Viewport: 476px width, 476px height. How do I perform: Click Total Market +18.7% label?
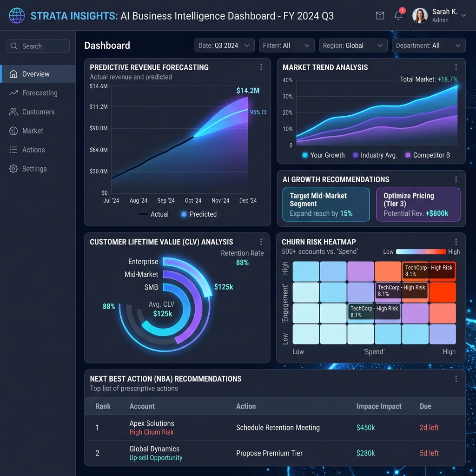(x=429, y=79)
